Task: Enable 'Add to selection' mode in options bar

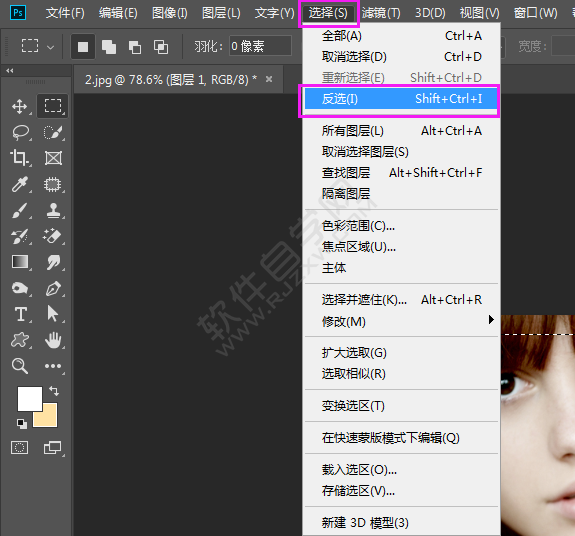Action: click(x=109, y=47)
